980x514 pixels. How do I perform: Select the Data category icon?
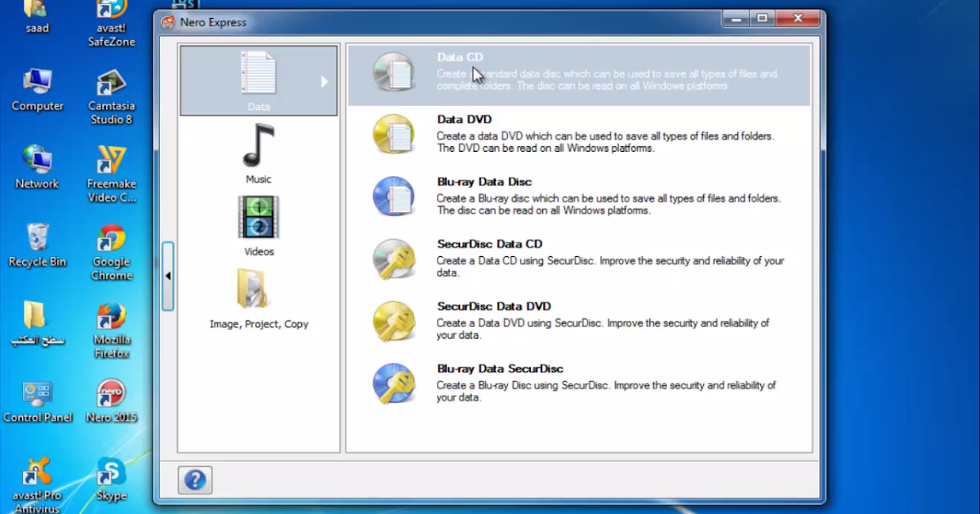tap(258, 73)
